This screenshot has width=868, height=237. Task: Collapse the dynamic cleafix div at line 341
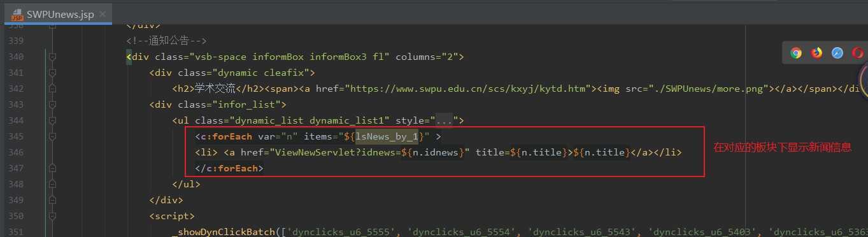click(52, 73)
